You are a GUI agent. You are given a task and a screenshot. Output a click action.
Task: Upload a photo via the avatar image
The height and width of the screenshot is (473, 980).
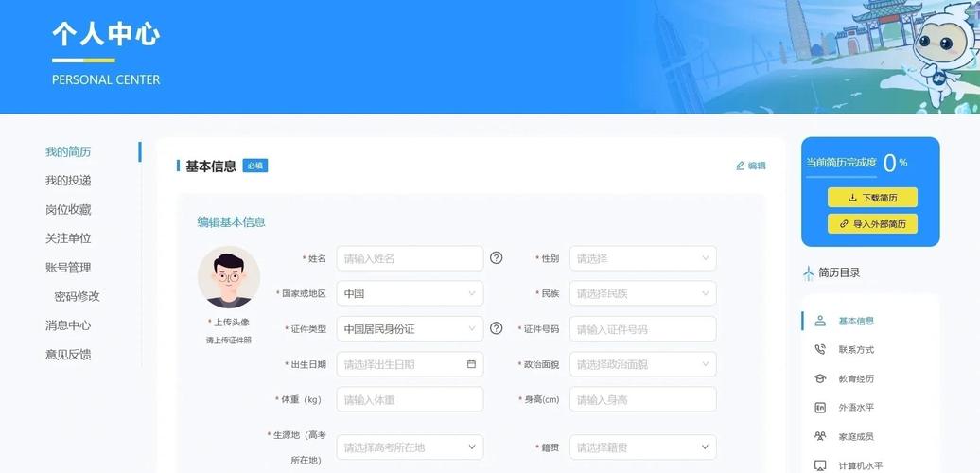(x=229, y=277)
